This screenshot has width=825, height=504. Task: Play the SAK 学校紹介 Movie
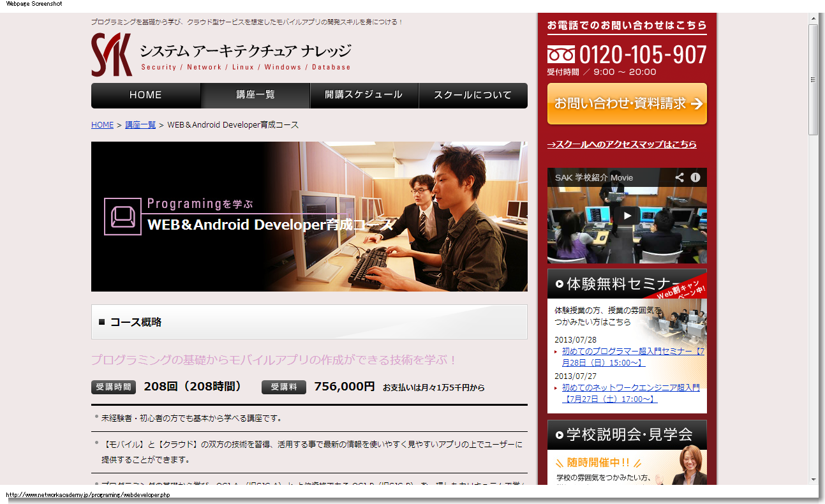pos(627,216)
